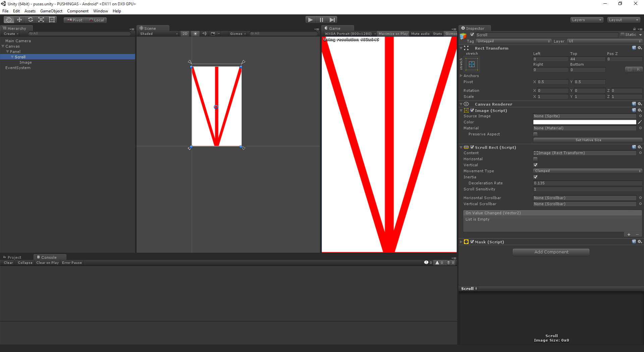This screenshot has width=644, height=352.
Task: Open the Movement Type Clamped dropdown
Action: (588, 171)
